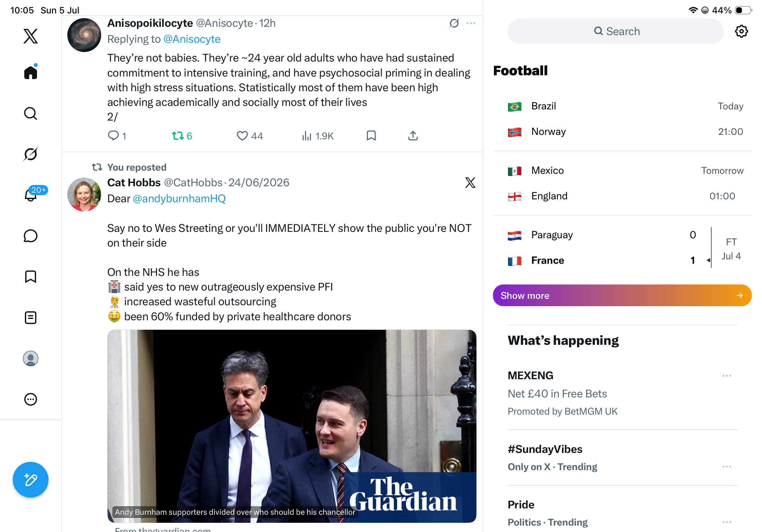This screenshot has height=532, width=762.
Task: Open the @andyburnhamHQ mention link
Action: pyautogui.click(x=179, y=198)
